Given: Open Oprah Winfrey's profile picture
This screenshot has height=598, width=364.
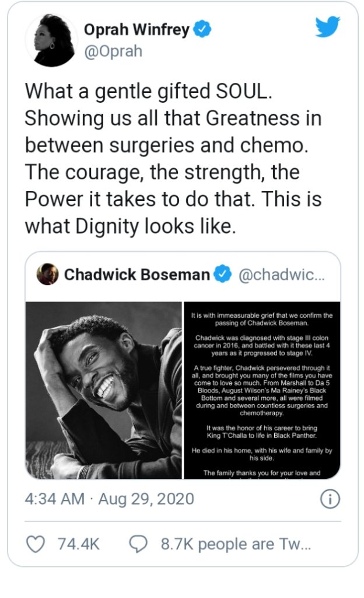Looking at the screenshot, I should (x=52, y=40).
